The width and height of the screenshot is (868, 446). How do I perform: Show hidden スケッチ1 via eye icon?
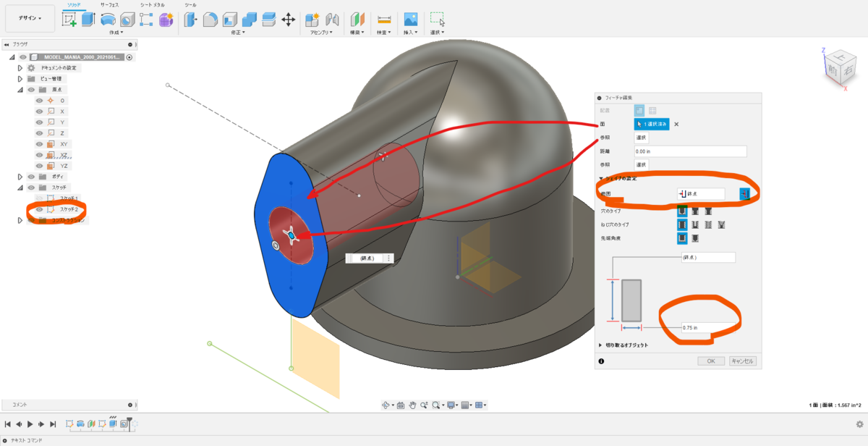pyautogui.click(x=40, y=198)
